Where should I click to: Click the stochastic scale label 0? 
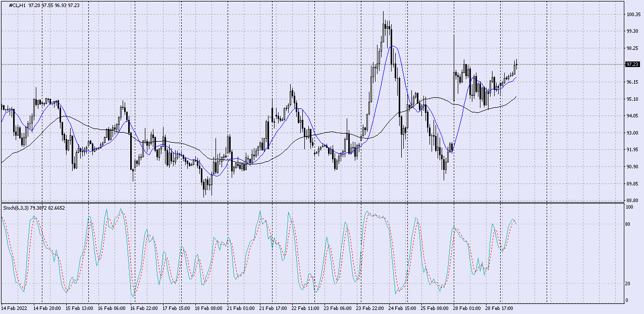627,300
